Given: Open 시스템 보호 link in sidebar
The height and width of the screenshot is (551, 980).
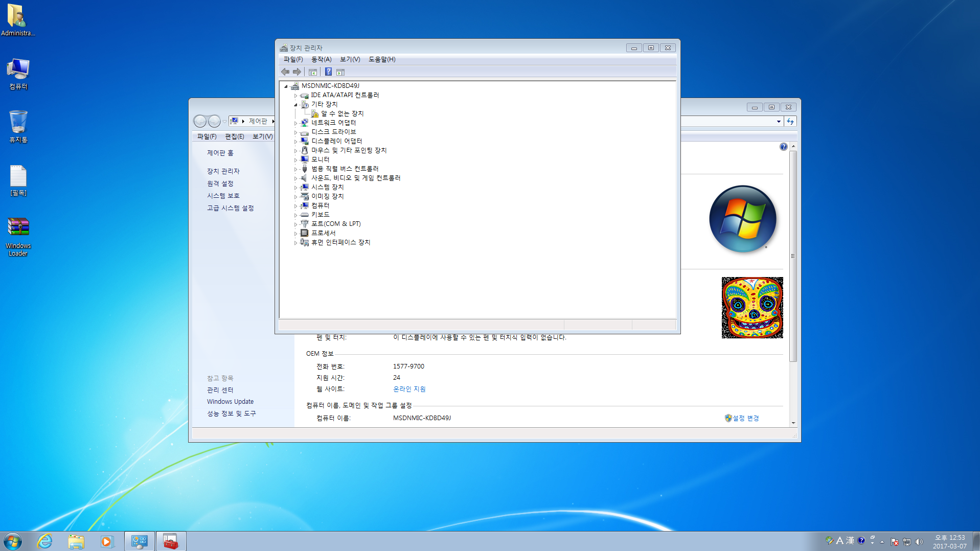Looking at the screenshot, I should 223,196.
